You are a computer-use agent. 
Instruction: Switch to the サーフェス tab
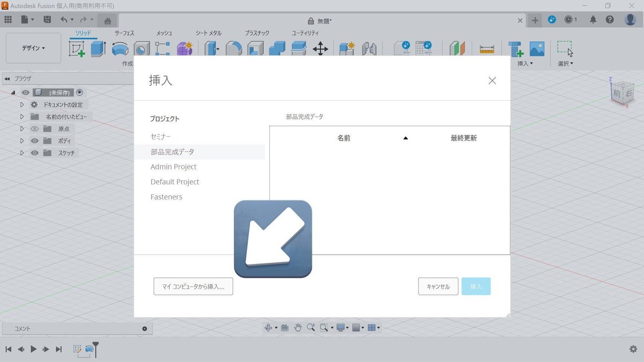pos(124,33)
